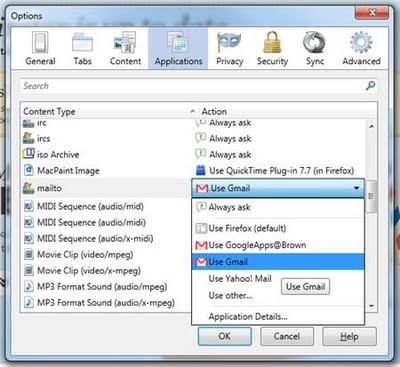
Task: Confirm with the OK button
Action: (x=224, y=336)
